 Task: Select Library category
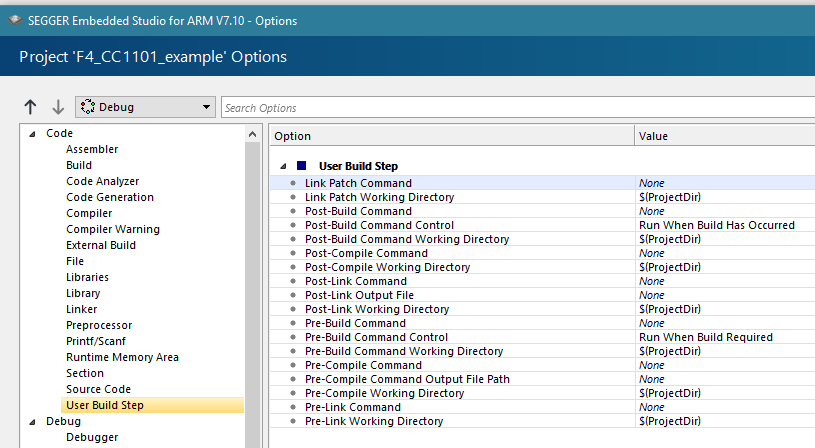point(83,294)
